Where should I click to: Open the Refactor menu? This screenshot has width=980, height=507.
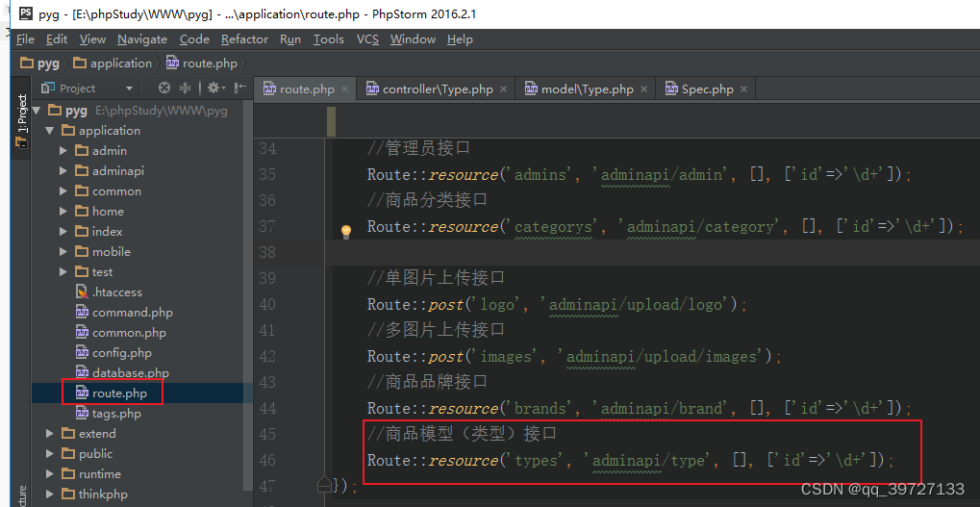click(x=244, y=39)
